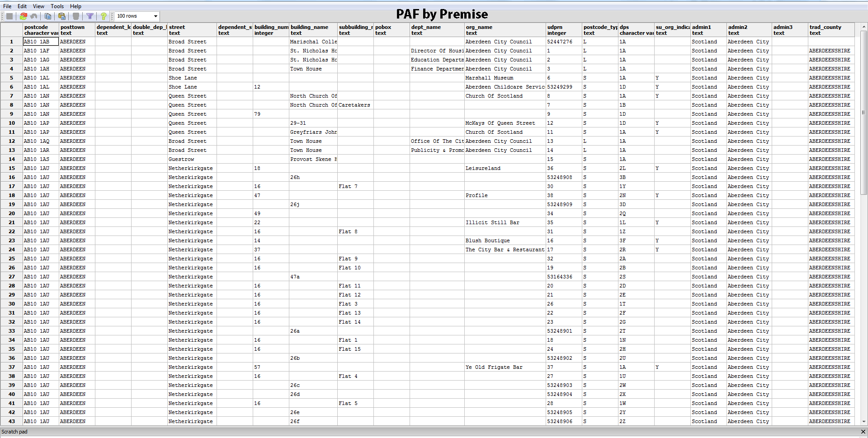Click the Delete trash icon
This screenshot has width=868, height=438.
point(76,16)
